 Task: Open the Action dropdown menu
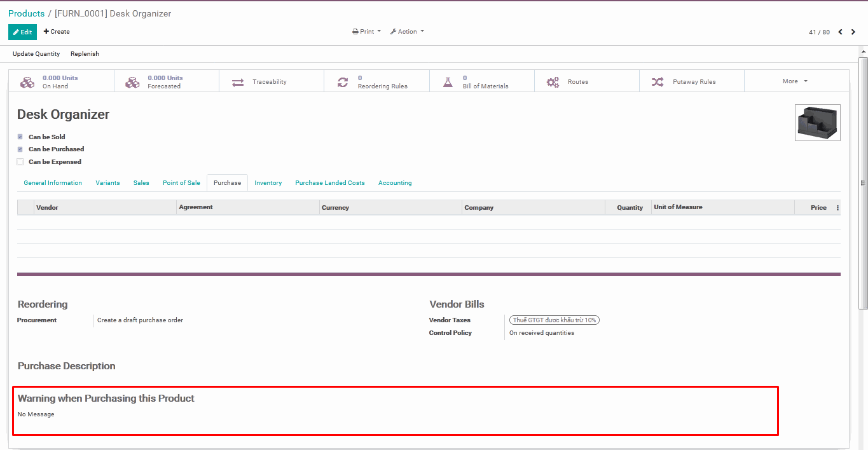point(407,32)
